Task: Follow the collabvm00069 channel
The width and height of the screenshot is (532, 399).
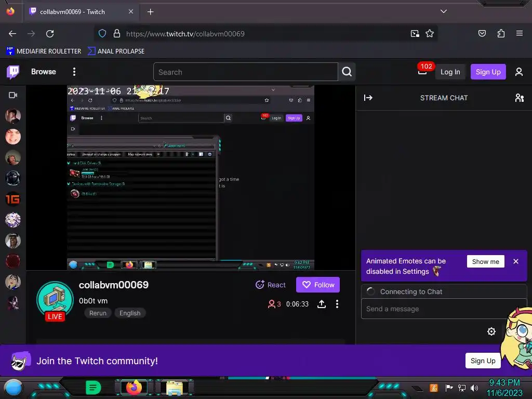Action: (318, 285)
